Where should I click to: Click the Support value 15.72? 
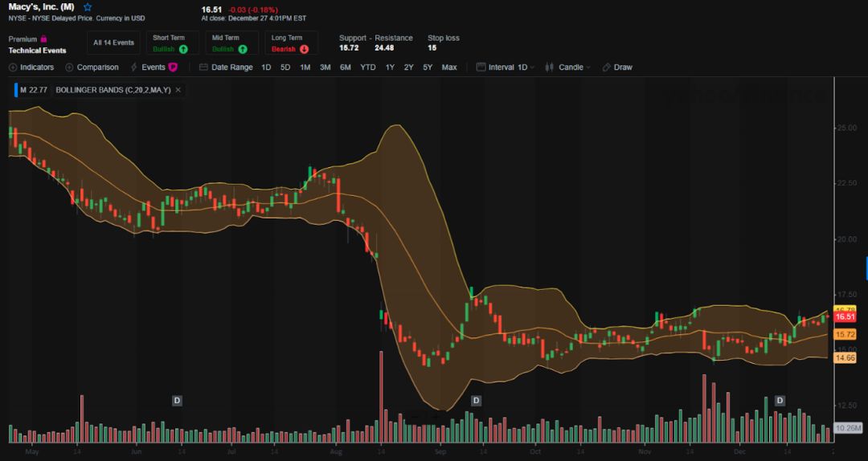pyautogui.click(x=349, y=48)
